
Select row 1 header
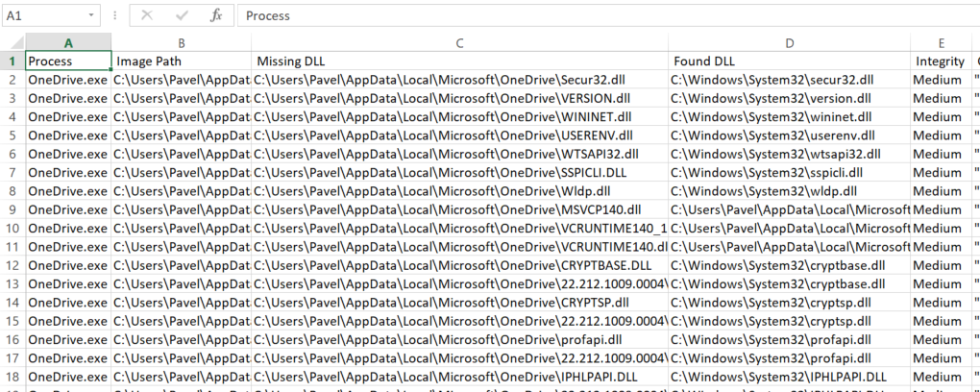[12, 61]
